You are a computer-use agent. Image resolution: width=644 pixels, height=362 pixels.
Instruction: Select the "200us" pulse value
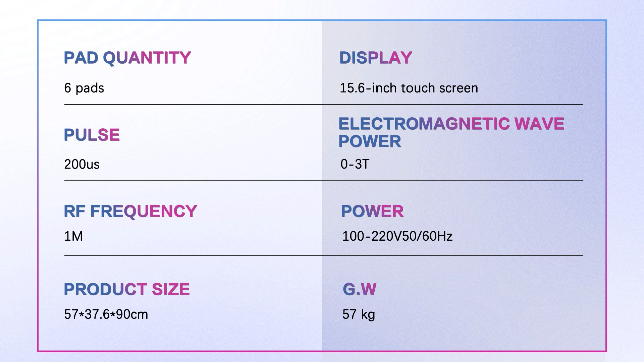coord(82,164)
